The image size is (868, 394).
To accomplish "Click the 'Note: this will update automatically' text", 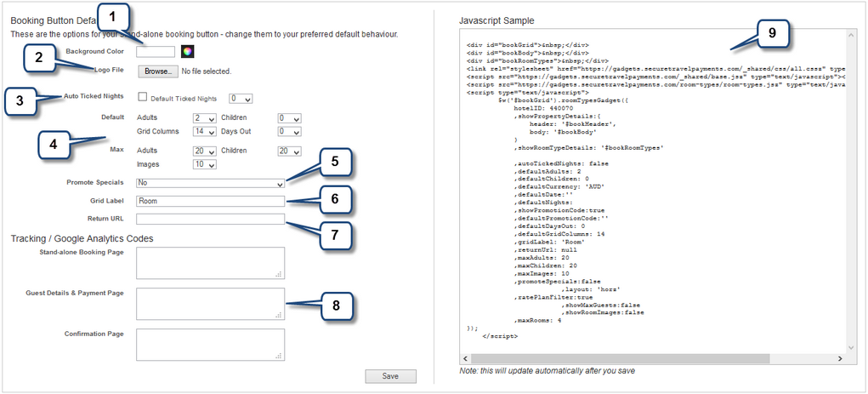I will (547, 371).
